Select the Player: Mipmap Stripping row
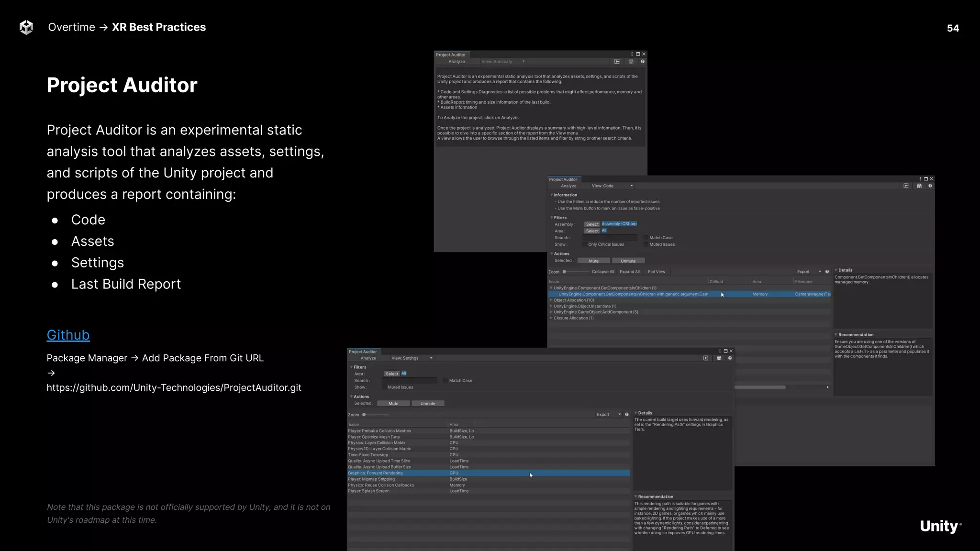This screenshot has height=551, width=980. click(x=489, y=479)
